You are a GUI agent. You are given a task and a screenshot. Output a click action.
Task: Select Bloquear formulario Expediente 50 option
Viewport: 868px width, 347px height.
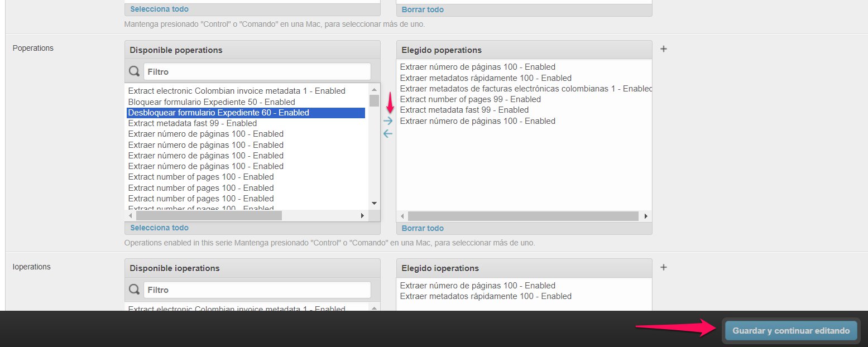212,102
